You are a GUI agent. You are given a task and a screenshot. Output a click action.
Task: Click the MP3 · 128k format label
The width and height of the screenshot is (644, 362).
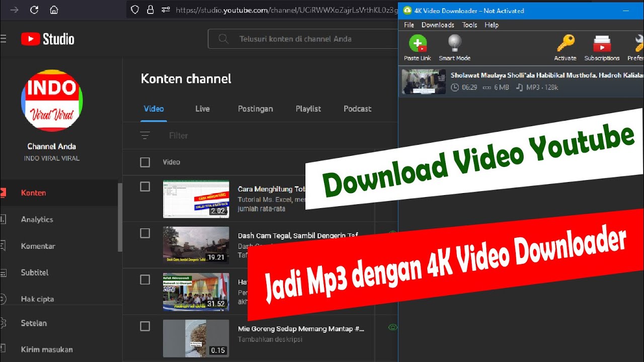coord(542,87)
